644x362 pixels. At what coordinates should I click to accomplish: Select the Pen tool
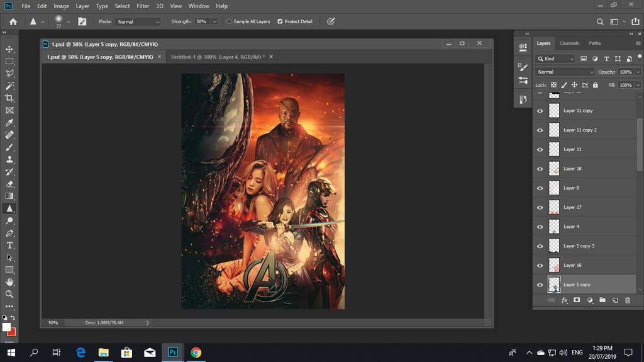tap(9, 233)
